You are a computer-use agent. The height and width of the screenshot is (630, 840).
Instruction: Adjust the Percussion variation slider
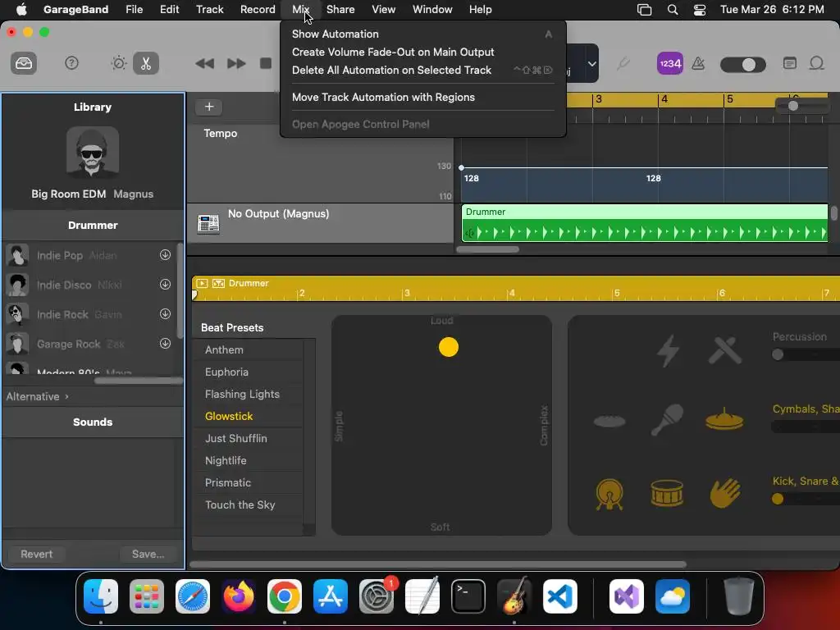pyautogui.click(x=778, y=354)
